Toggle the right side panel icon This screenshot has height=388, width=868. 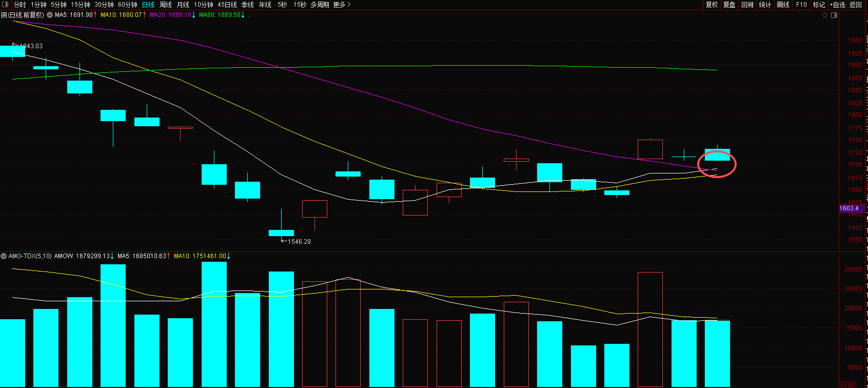click(x=834, y=15)
